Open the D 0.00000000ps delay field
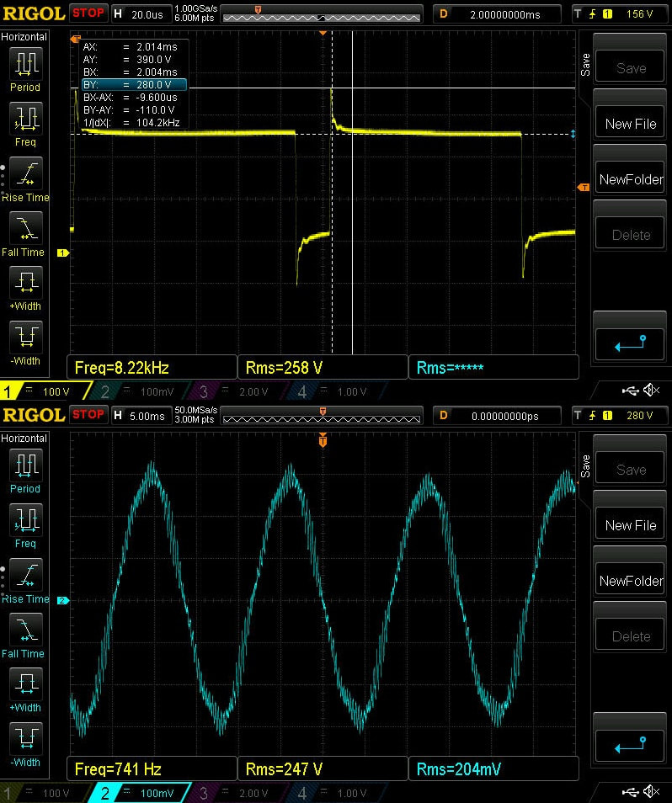This screenshot has height=803, width=672. click(x=497, y=416)
